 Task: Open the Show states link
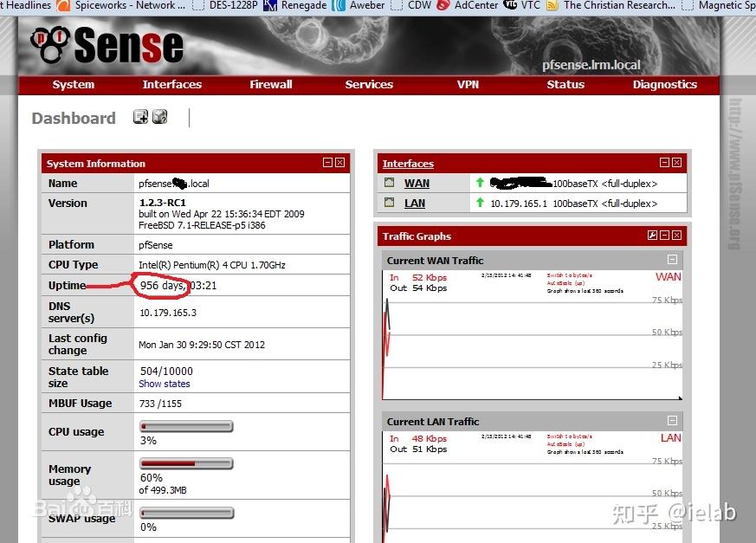click(164, 384)
